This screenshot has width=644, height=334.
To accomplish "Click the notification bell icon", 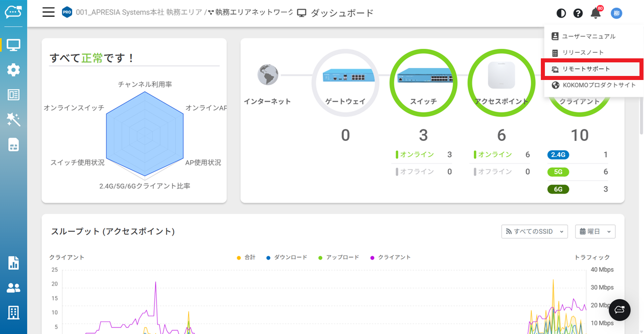I will (x=596, y=14).
